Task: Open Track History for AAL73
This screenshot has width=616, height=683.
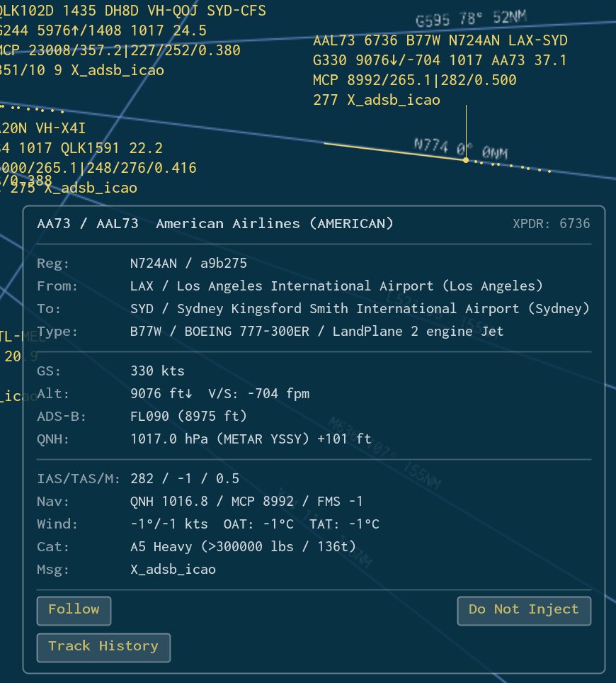Action: 103,647
